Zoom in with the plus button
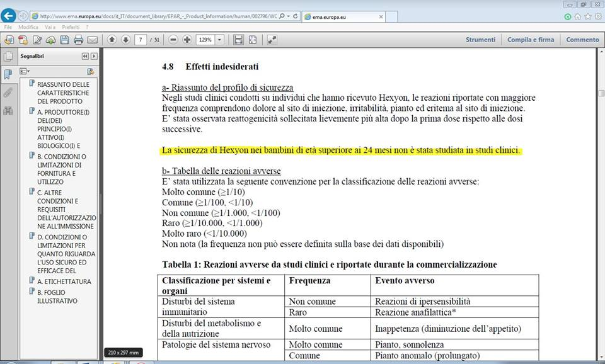Viewport: 605px width, 364px height. tap(187, 40)
